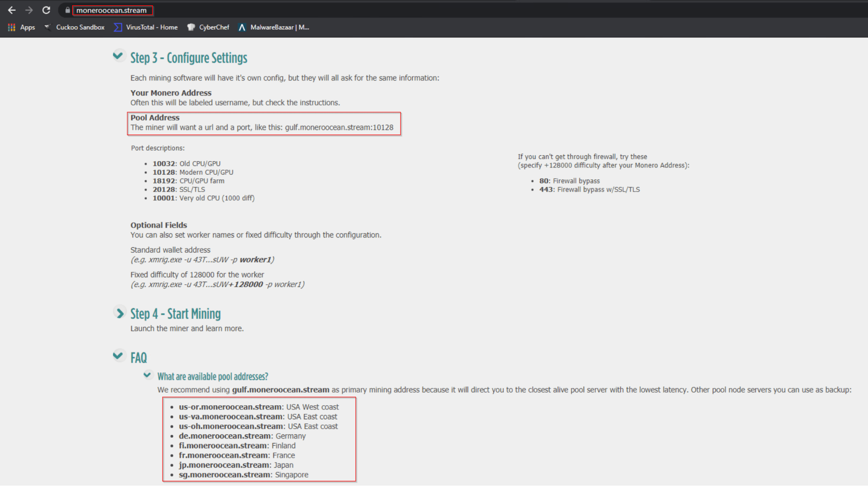Screen dimensions: 868x486
Task: Click port '10128: Modern CPU/GPU' entry
Action: pos(193,172)
